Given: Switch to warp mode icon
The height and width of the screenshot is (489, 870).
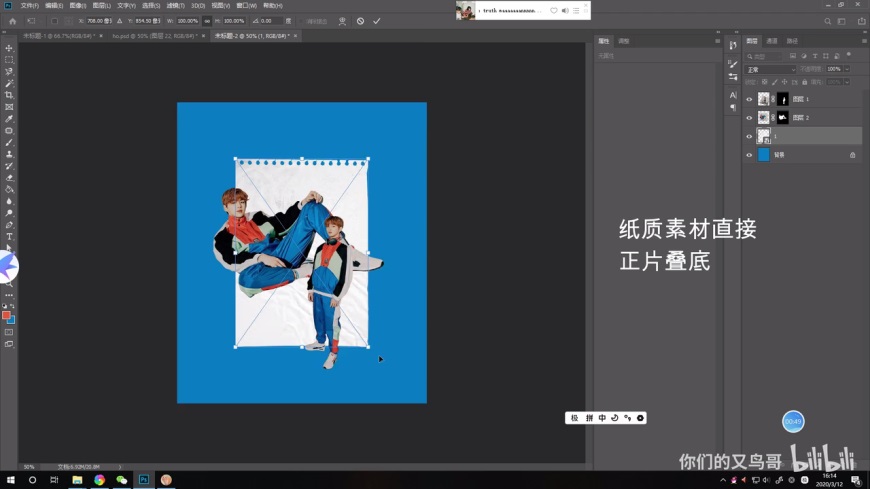Looking at the screenshot, I should pos(342,21).
